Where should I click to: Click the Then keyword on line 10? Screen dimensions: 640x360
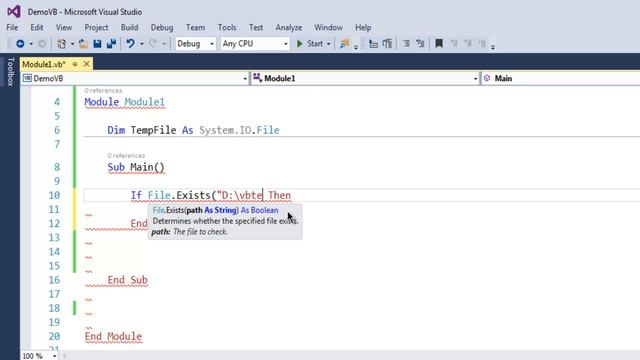pos(280,195)
